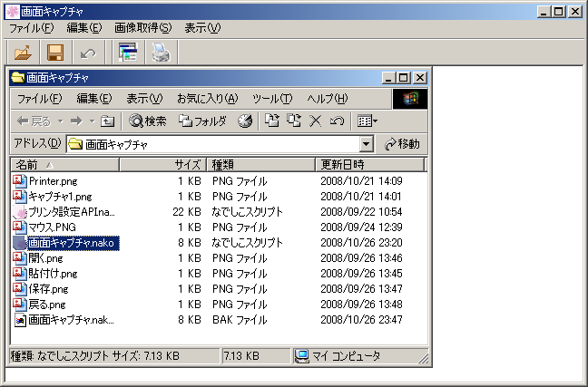The width and height of the screenshot is (588, 387).
Task: Select the file キャプチャ1.png
Action: click(x=61, y=197)
